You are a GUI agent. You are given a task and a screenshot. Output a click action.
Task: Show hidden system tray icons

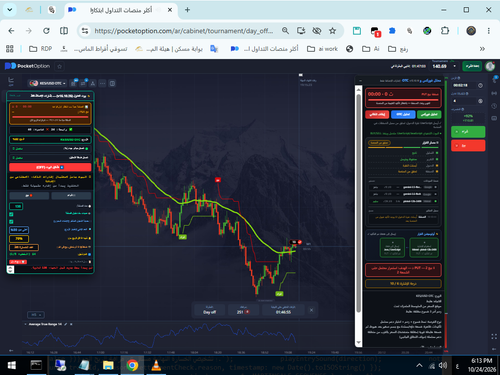click(x=419, y=366)
